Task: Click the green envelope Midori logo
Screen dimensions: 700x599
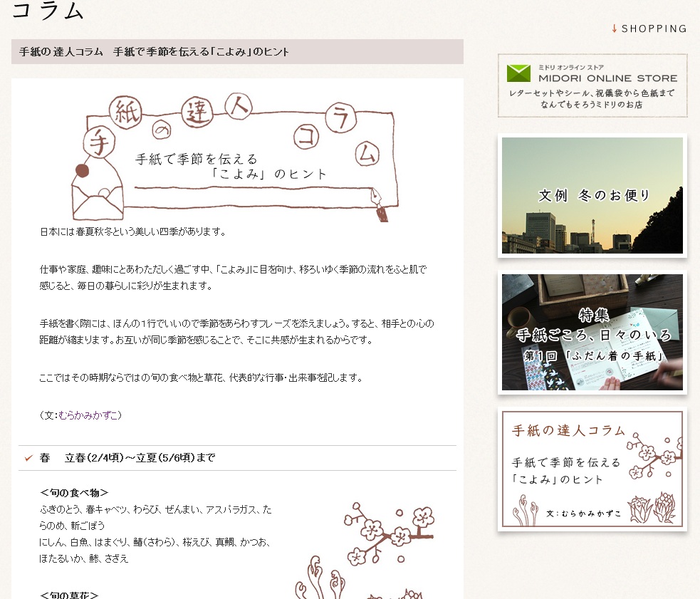Action: tap(518, 73)
